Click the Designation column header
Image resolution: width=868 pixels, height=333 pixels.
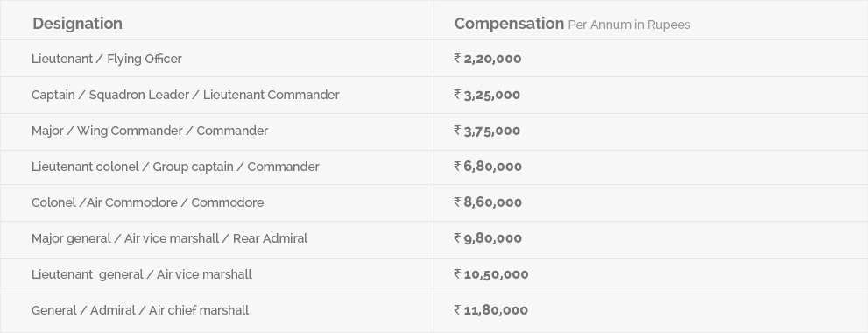[x=77, y=24]
